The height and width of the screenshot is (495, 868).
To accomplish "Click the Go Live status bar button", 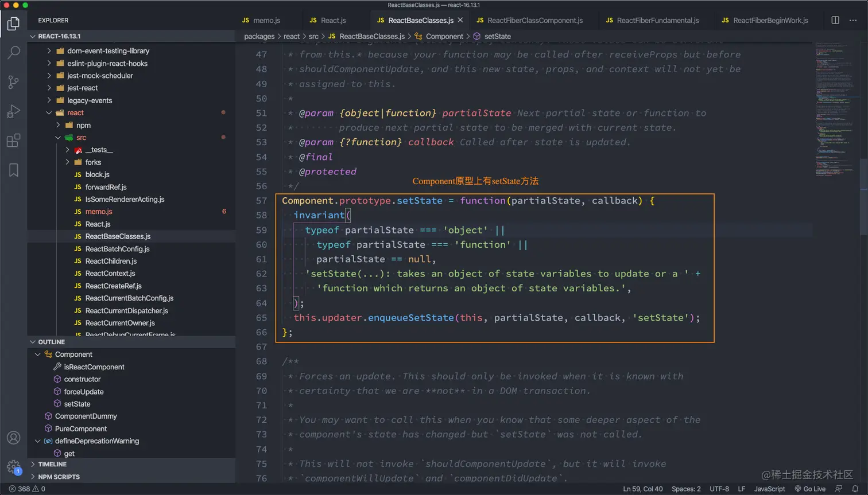I will tap(809, 489).
